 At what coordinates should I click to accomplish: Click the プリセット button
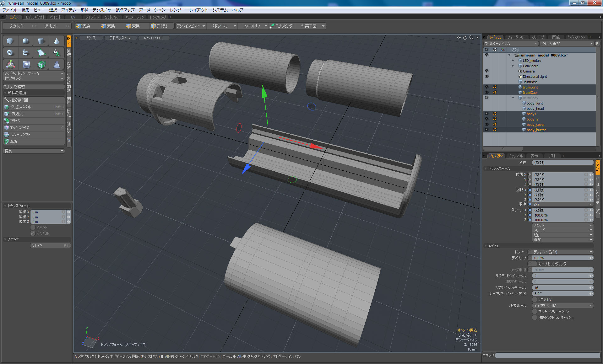54,26
